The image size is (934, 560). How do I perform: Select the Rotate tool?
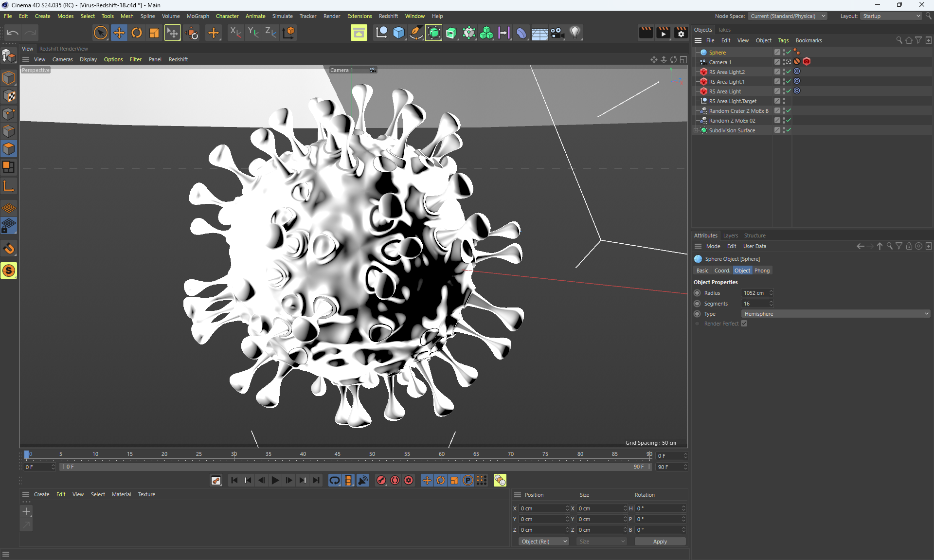tap(137, 33)
